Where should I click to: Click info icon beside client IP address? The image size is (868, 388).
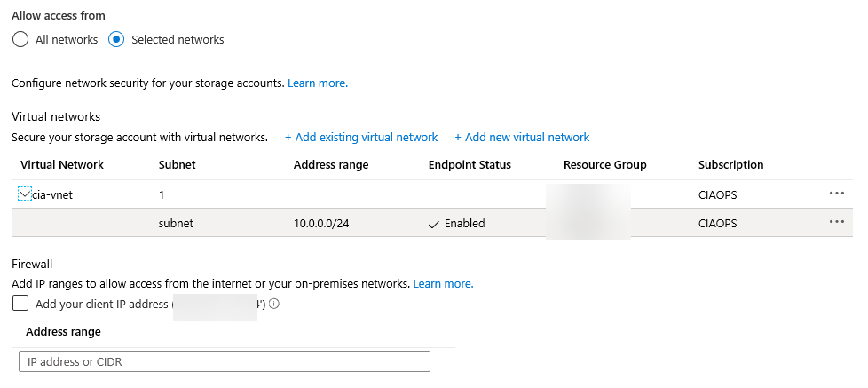pyautogui.click(x=274, y=304)
